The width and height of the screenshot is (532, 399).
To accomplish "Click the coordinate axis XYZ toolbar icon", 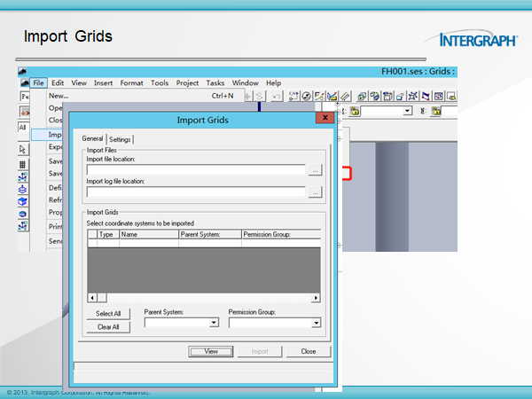I will pos(293,97).
